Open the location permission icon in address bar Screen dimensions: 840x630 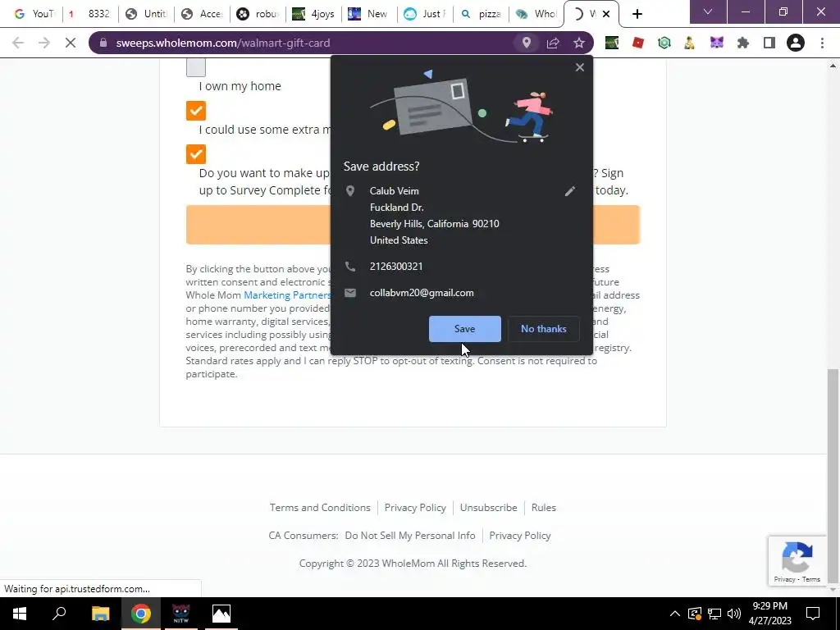526,43
